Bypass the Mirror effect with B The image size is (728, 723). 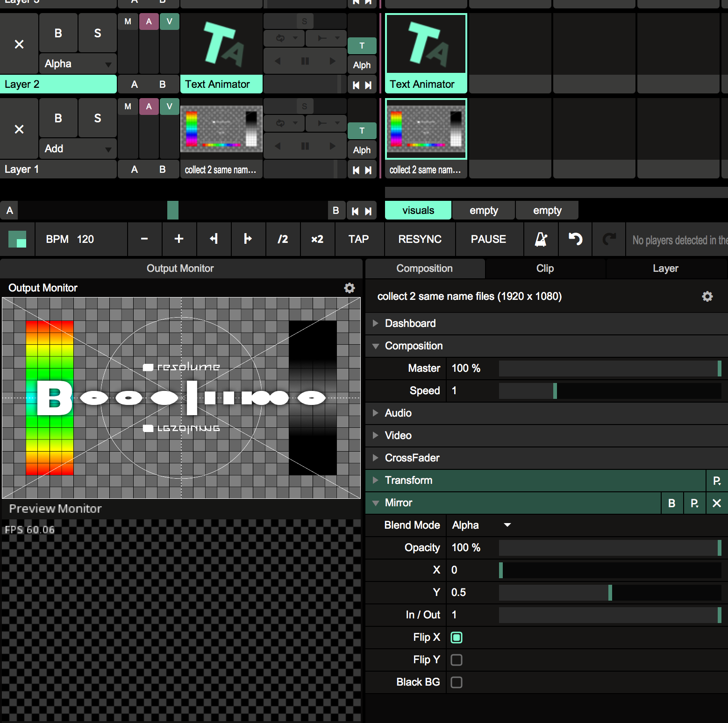671,503
